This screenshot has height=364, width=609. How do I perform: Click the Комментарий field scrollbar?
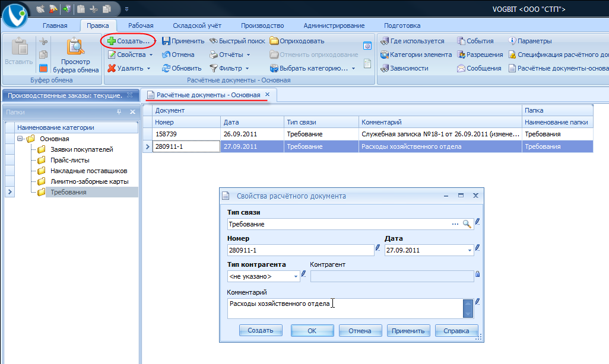tap(468, 308)
